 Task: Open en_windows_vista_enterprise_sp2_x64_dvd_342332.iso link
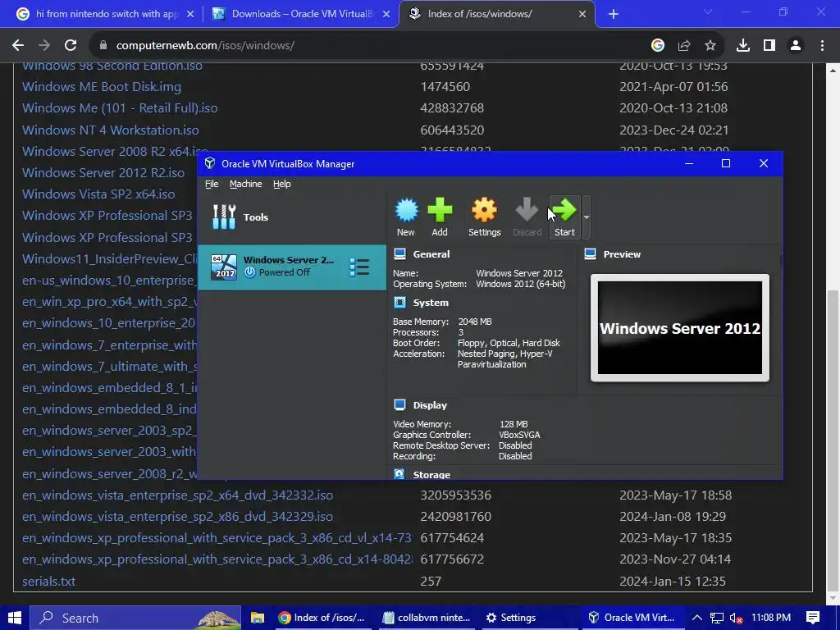[x=177, y=495]
